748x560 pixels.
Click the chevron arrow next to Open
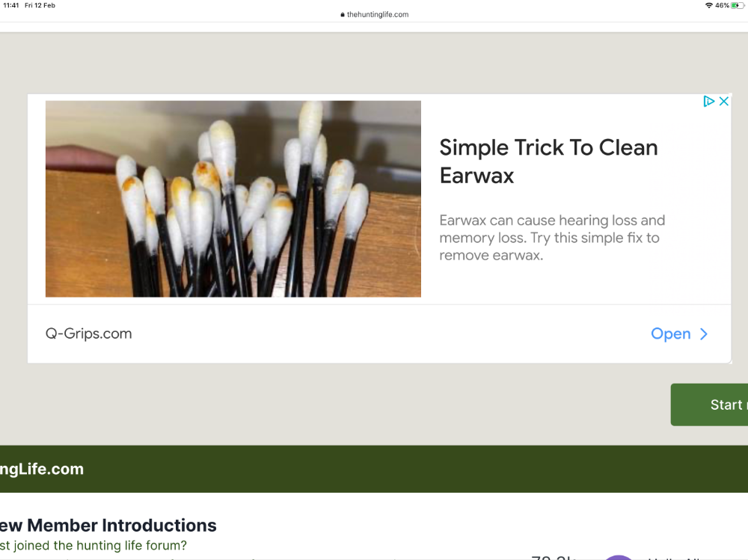704,334
